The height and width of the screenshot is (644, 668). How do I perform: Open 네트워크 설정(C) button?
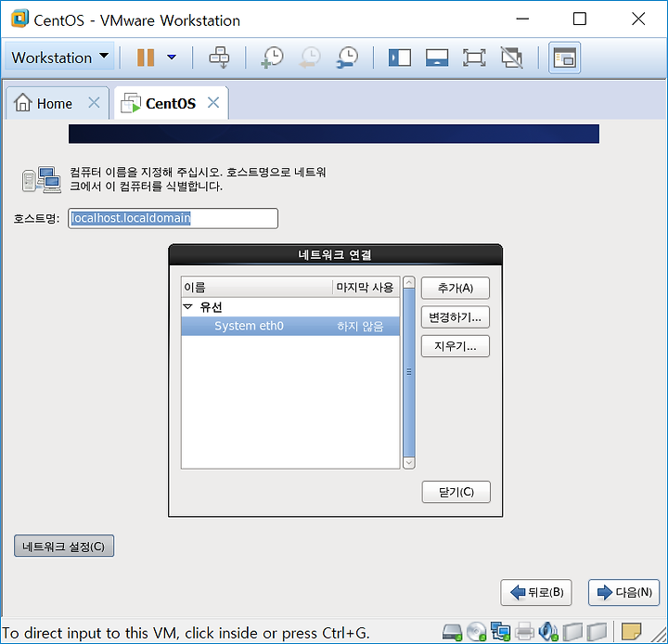(x=64, y=546)
